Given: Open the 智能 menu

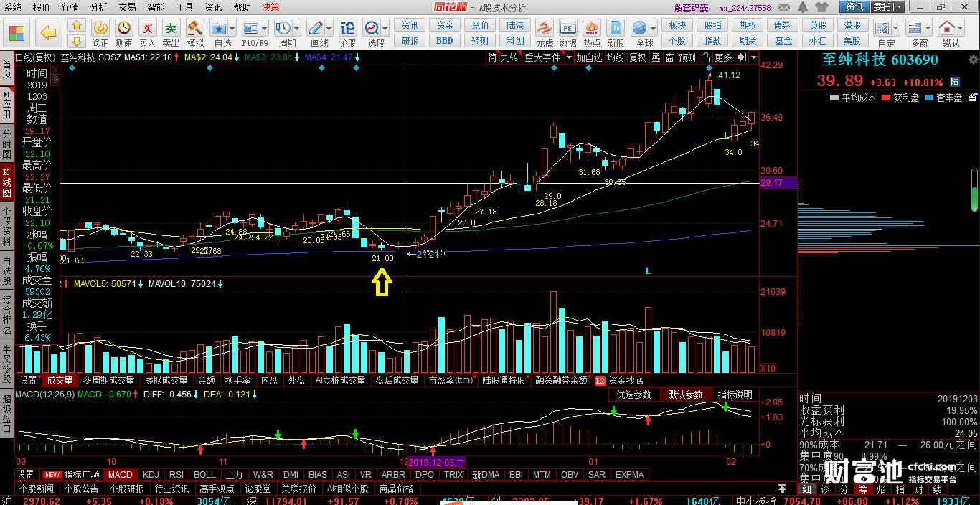Looking at the screenshot, I should click(156, 7).
